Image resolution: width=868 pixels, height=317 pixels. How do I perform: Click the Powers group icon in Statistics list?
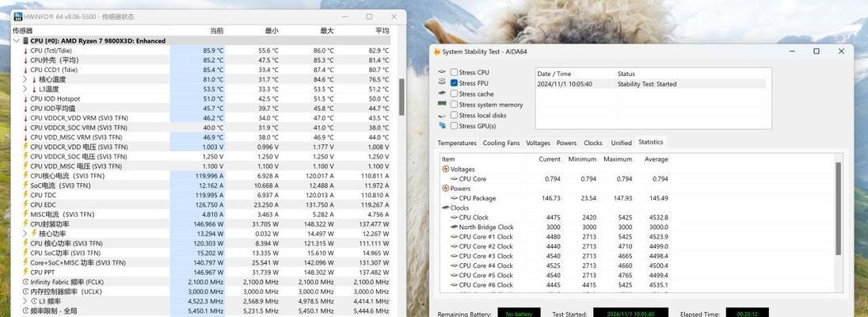tap(446, 189)
